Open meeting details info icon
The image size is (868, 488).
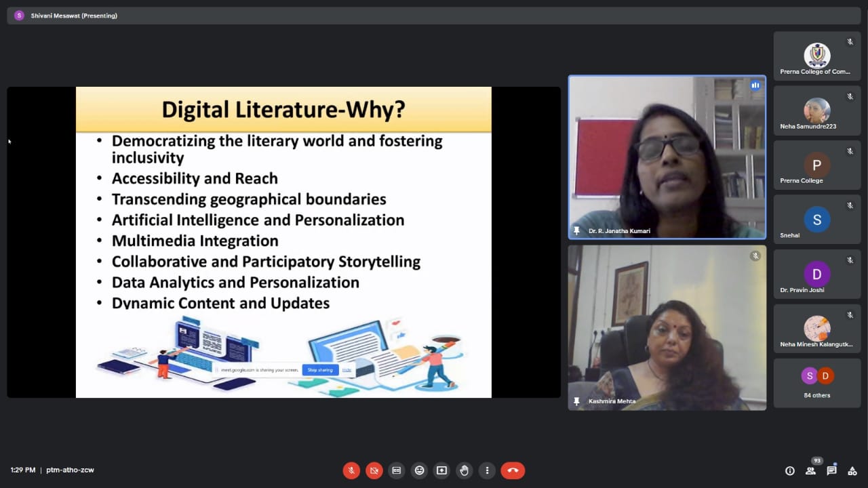point(789,471)
